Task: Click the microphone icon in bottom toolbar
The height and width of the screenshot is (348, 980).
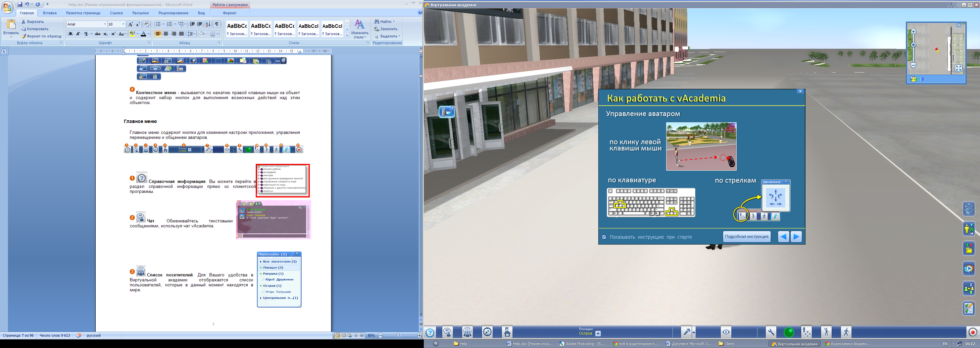Action: point(686,332)
